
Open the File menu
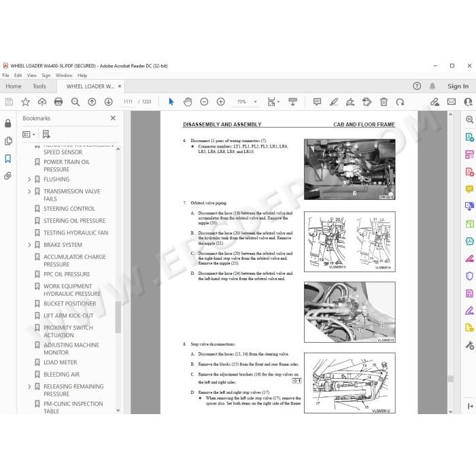[x=5, y=75]
